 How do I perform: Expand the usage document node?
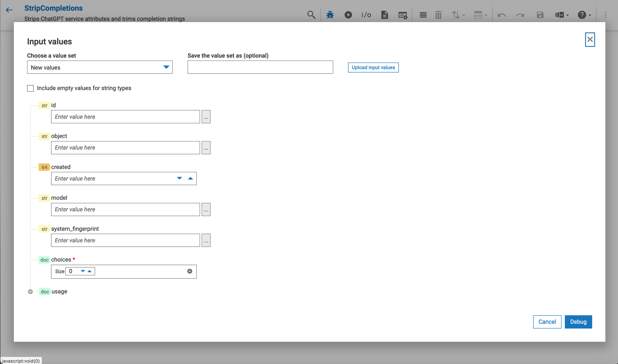click(30, 292)
